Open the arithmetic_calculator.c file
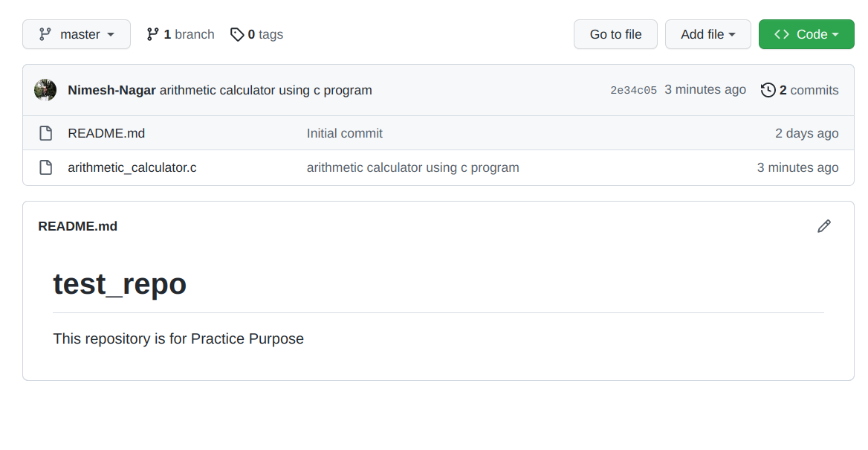The image size is (868, 450). coord(132,167)
